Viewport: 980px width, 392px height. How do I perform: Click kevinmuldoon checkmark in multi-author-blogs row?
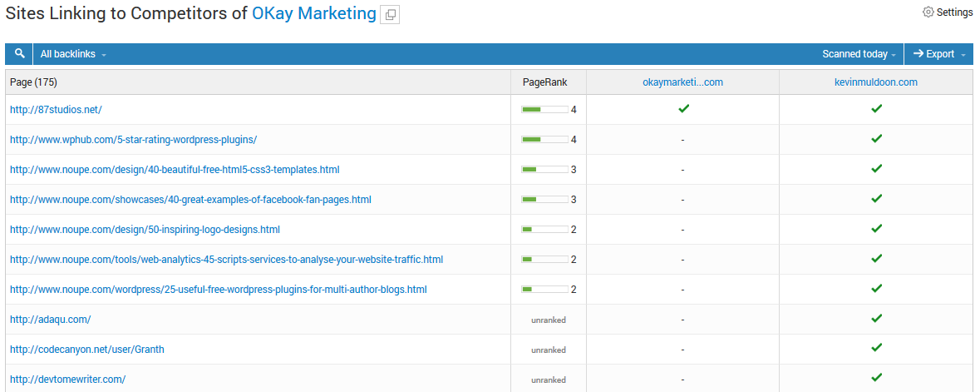(876, 288)
